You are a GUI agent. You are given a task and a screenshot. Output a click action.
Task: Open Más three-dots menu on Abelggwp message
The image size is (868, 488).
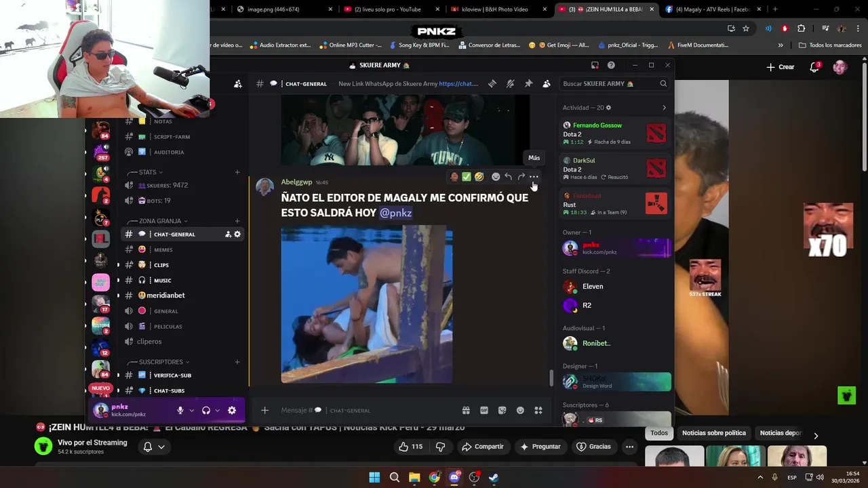534,177
